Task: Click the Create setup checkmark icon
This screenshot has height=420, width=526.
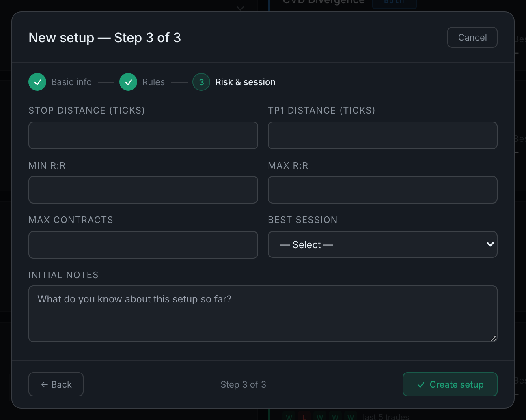Action: (x=421, y=385)
